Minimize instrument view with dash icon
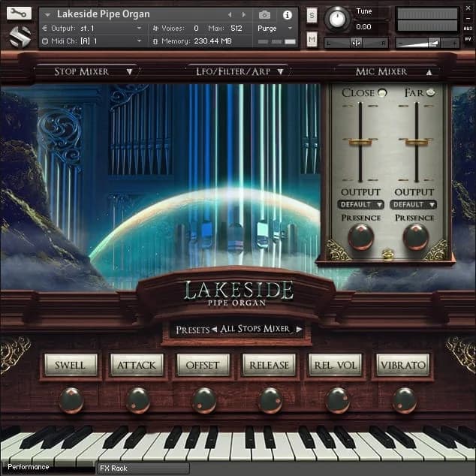 [x=468, y=19]
